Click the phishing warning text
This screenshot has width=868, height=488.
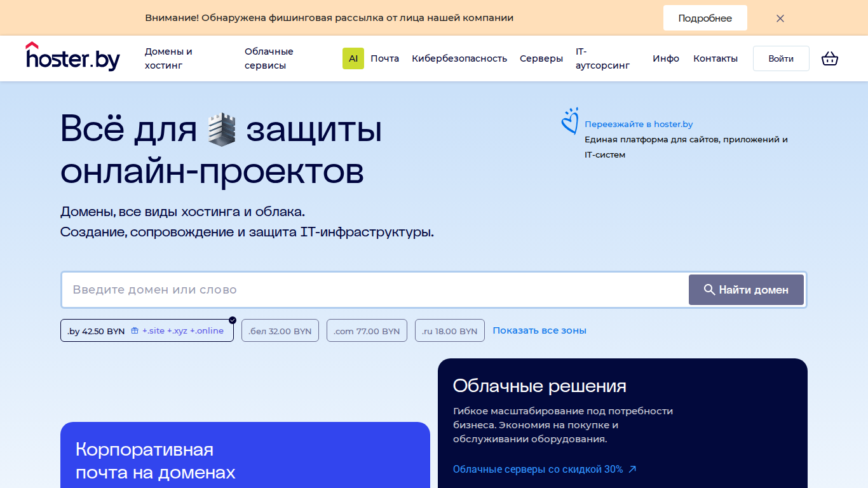click(x=329, y=18)
